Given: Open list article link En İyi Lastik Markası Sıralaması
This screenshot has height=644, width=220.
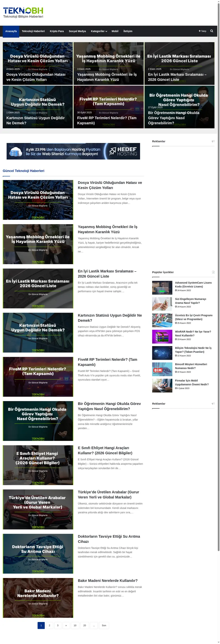Looking at the screenshot, I should (107, 273).
